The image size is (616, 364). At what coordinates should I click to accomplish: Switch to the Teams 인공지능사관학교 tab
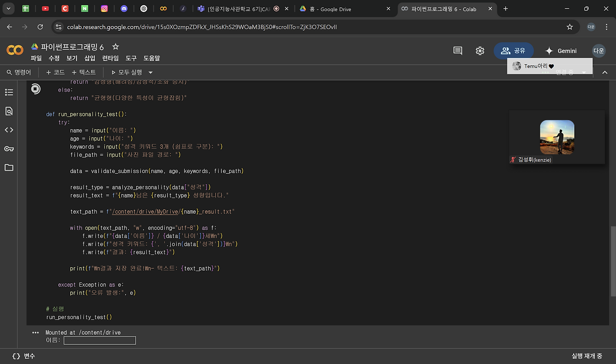tap(244, 9)
